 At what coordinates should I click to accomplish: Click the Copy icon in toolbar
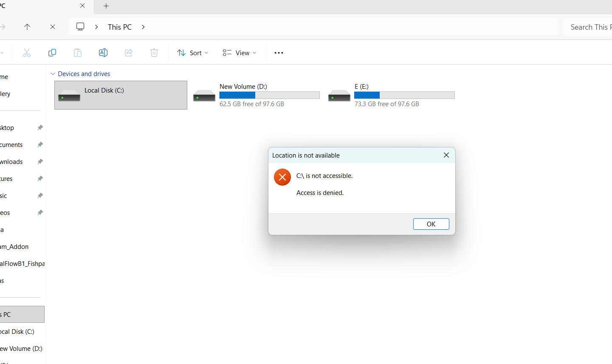52,53
